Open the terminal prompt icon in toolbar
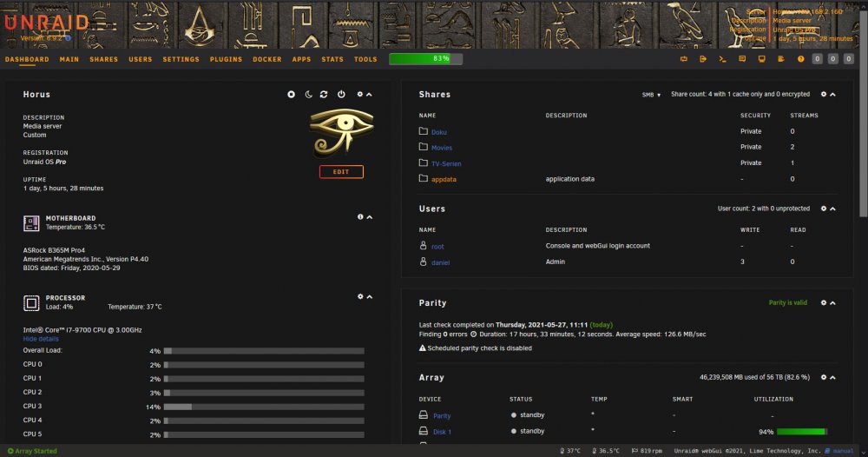868x457 pixels. pos(722,59)
